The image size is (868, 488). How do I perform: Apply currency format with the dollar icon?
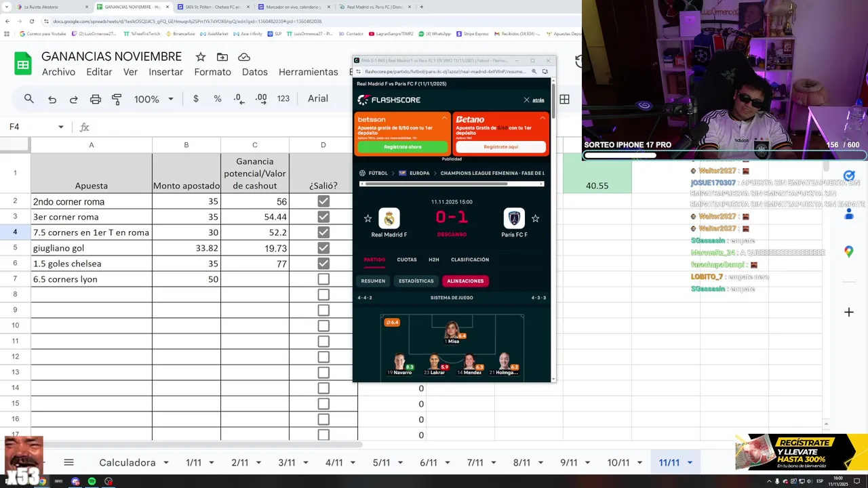[196, 99]
